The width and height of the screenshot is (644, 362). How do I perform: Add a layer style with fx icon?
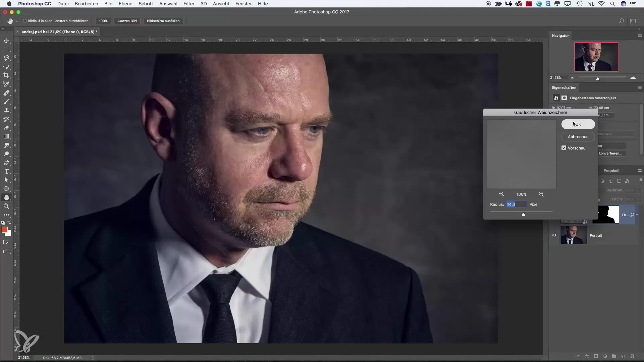pyautogui.click(x=587, y=356)
